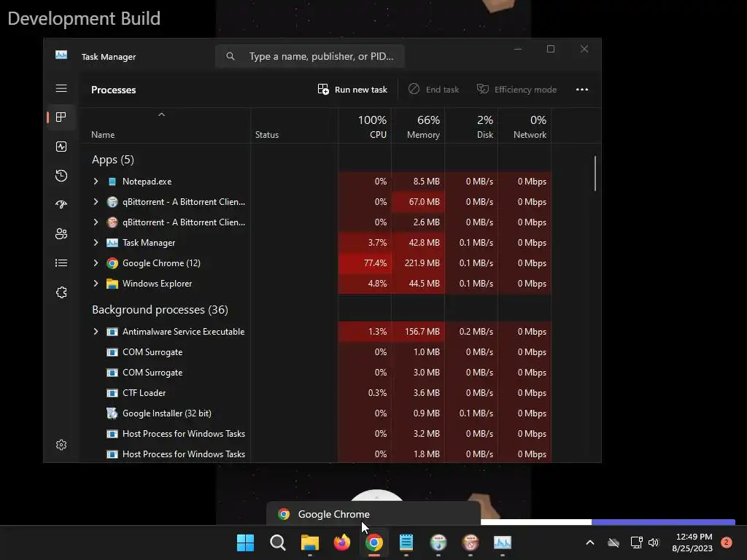The height and width of the screenshot is (560, 747).
Task: Switch to Google Chrome in taskbar
Action: click(x=374, y=542)
